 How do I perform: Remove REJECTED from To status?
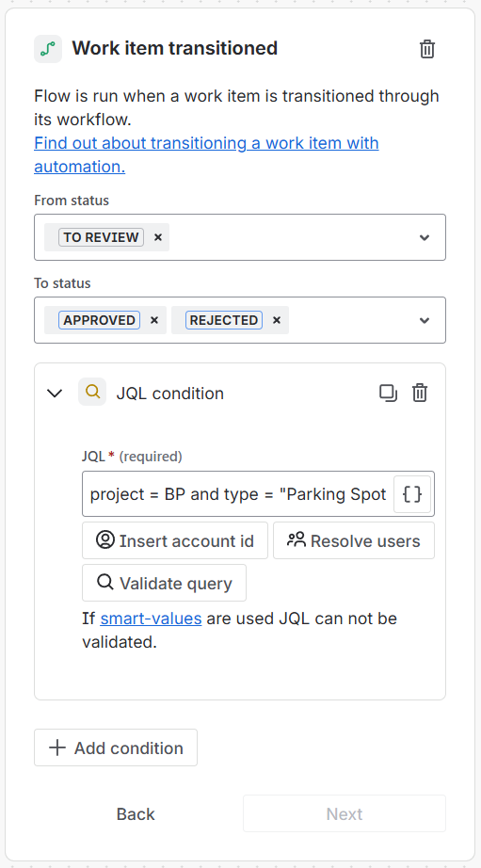(x=277, y=320)
